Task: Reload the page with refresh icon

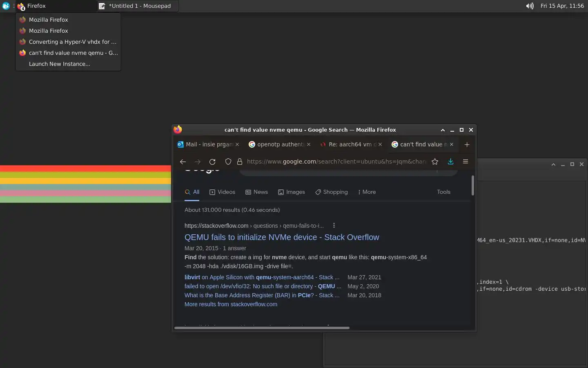Action: 212,162
